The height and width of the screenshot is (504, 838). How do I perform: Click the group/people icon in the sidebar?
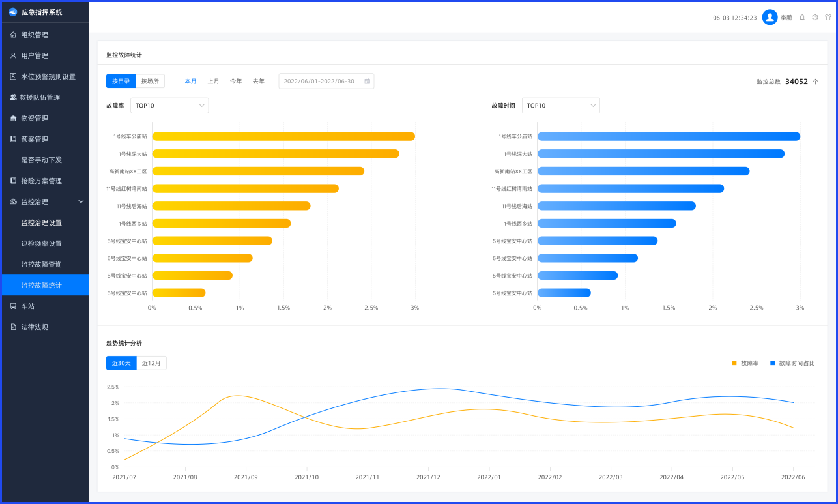click(12, 97)
